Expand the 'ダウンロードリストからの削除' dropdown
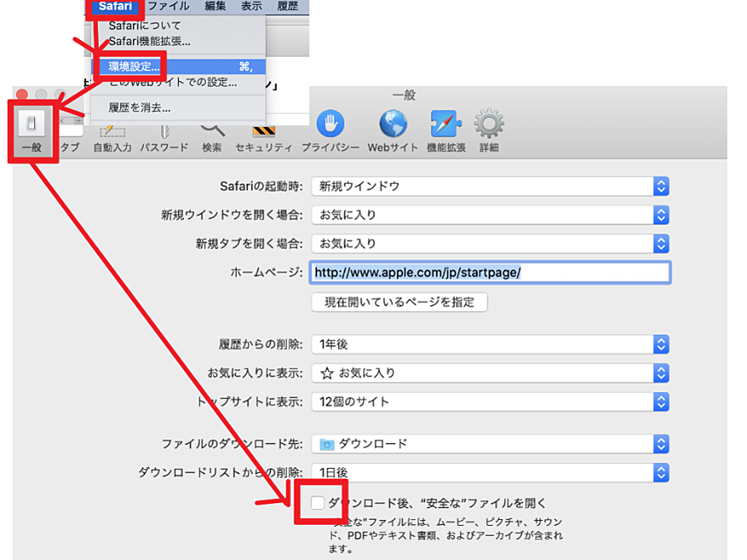747x560 pixels. tap(490, 472)
